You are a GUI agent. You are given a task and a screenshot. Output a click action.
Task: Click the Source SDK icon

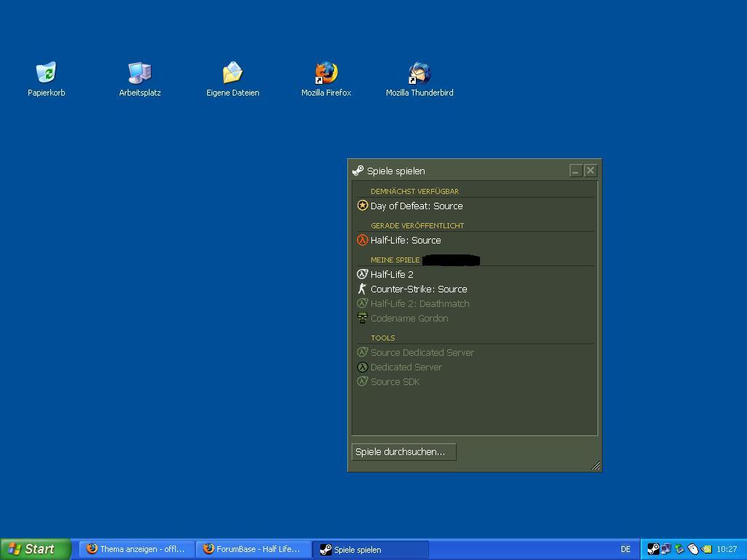click(x=363, y=381)
